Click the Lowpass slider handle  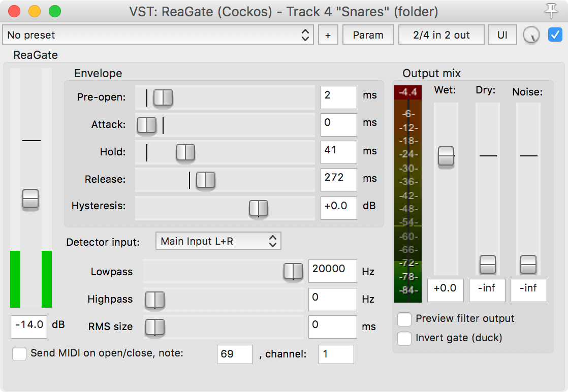[x=293, y=272]
